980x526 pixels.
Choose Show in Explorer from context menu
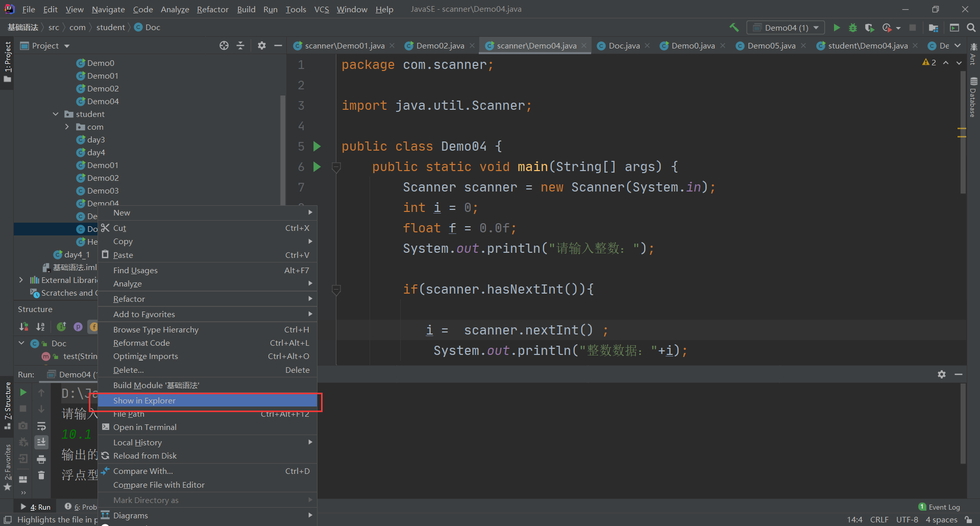tap(144, 401)
